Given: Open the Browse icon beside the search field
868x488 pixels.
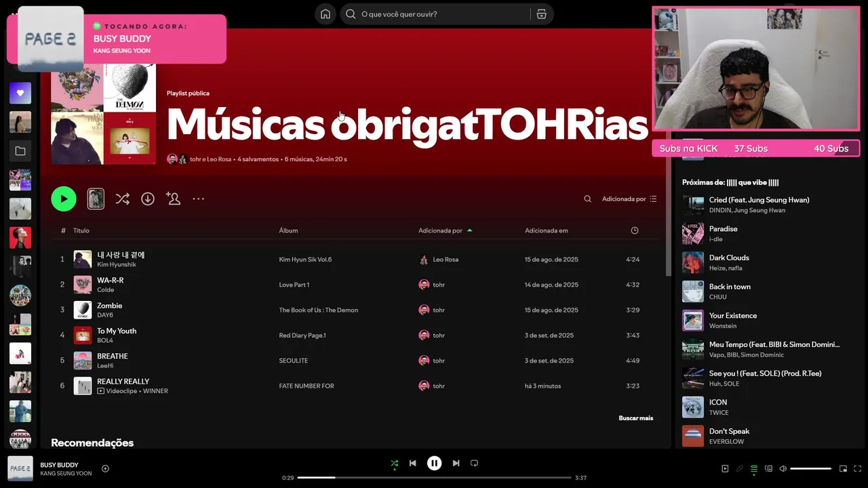Looking at the screenshot, I should [541, 14].
